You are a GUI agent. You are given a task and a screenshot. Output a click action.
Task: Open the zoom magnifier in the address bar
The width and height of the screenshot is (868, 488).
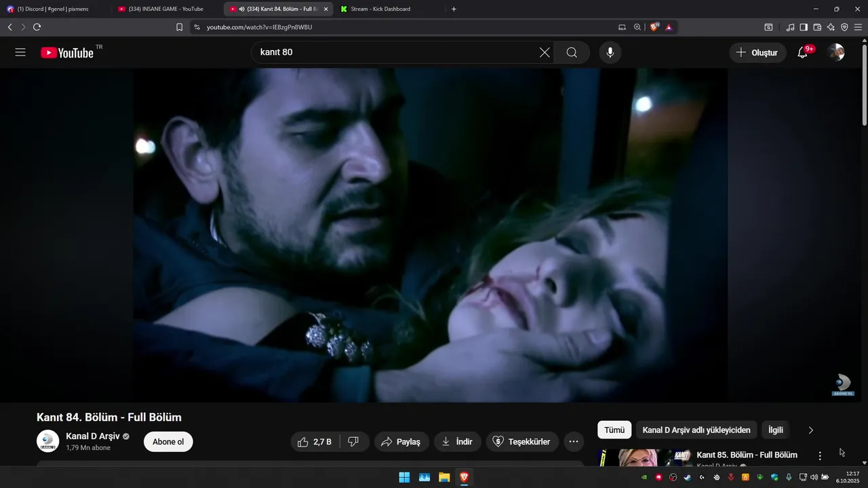(x=637, y=27)
